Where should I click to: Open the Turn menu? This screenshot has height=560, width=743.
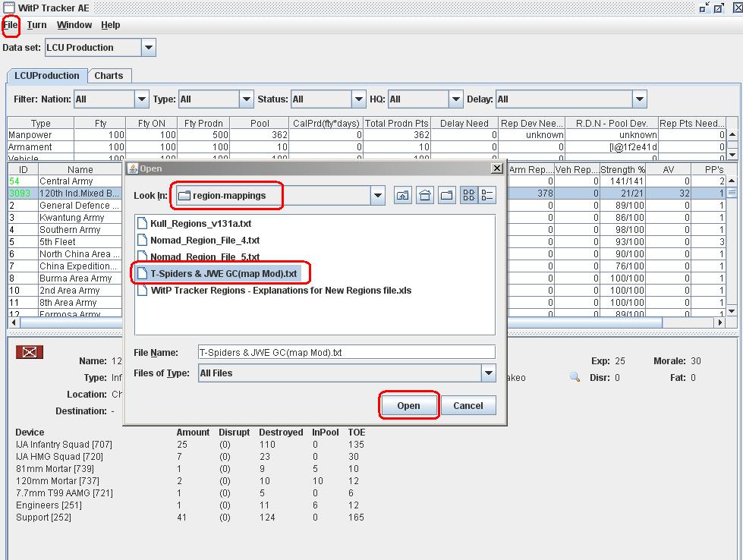tap(36, 24)
